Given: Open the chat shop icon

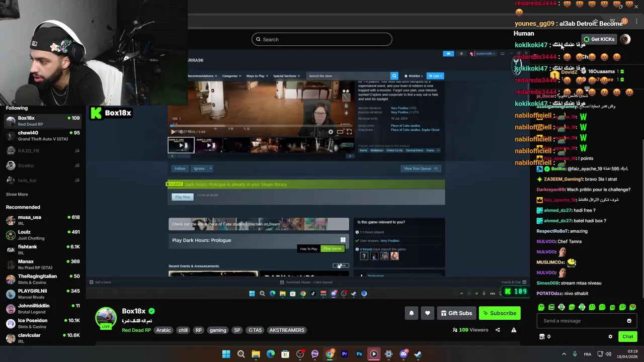Looking at the screenshot, I should point(542,337).
